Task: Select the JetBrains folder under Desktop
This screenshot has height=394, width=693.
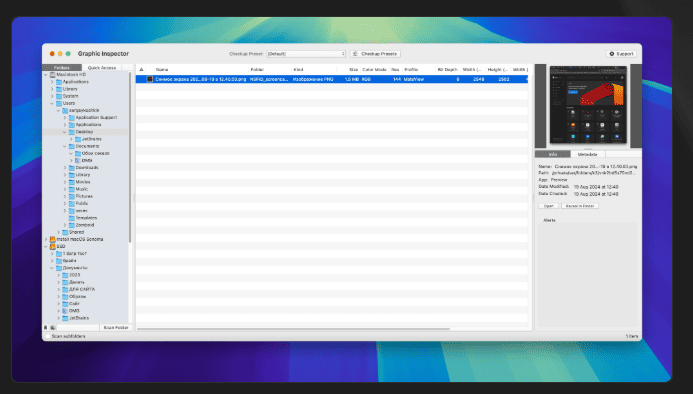Action: click(91, 139)
